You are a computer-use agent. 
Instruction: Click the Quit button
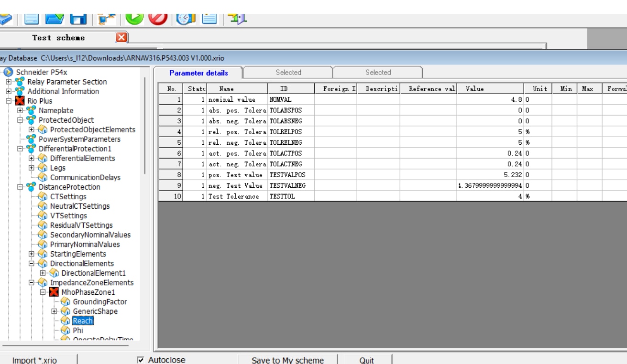click(367, 360)
